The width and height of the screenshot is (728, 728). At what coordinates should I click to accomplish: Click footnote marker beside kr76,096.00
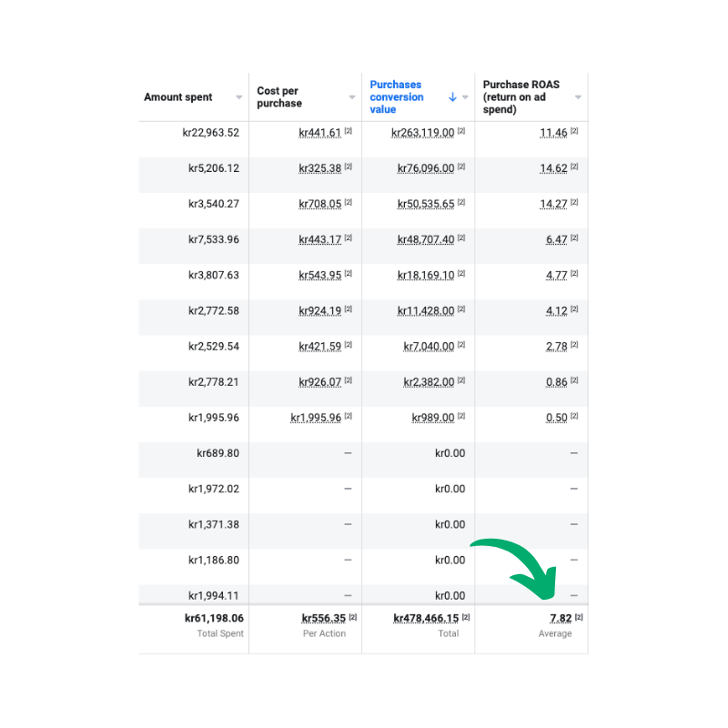pos(461,167)
